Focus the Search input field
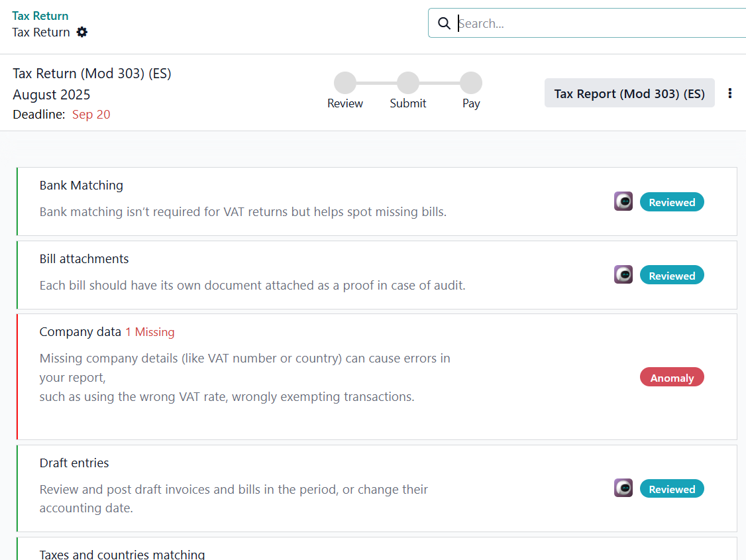Viewport: 746px width, 560px height. pos(596,23)
